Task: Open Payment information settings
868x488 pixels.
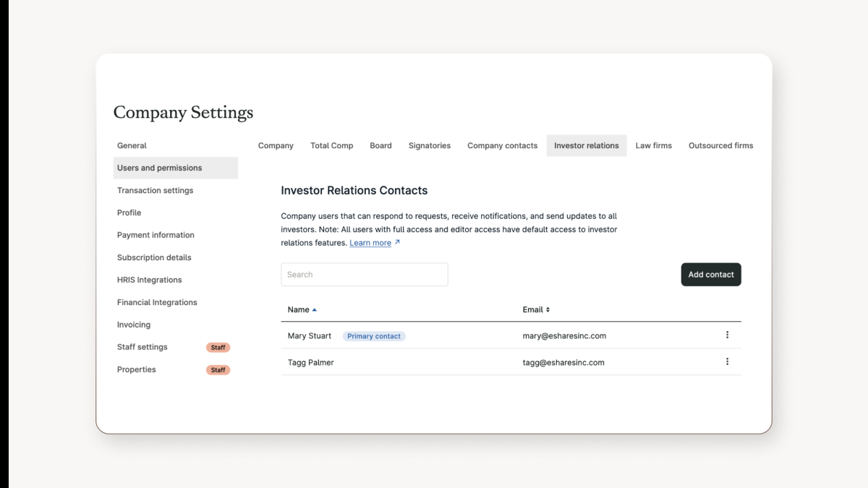Action: pyautogui.click(x=156, y=234)
